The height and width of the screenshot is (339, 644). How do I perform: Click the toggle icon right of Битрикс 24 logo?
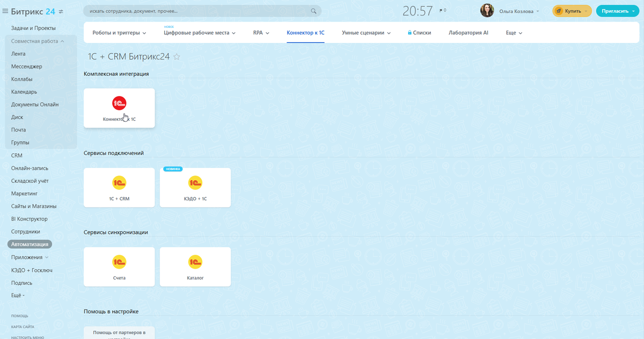[x=61, y=11]
